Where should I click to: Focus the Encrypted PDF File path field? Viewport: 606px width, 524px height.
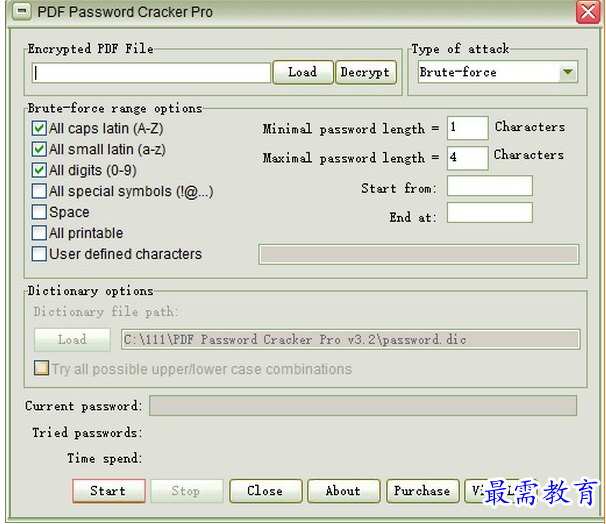coord(151,72)
